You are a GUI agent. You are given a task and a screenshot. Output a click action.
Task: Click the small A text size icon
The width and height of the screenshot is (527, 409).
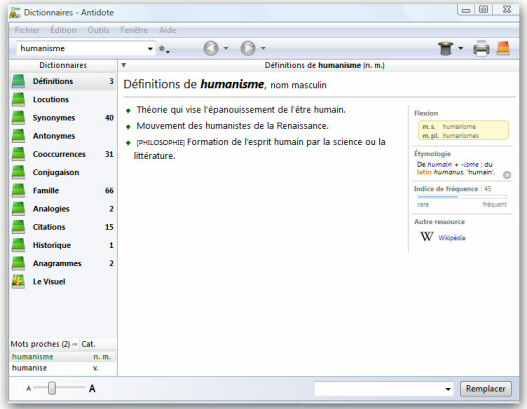(x=29, y=389)
